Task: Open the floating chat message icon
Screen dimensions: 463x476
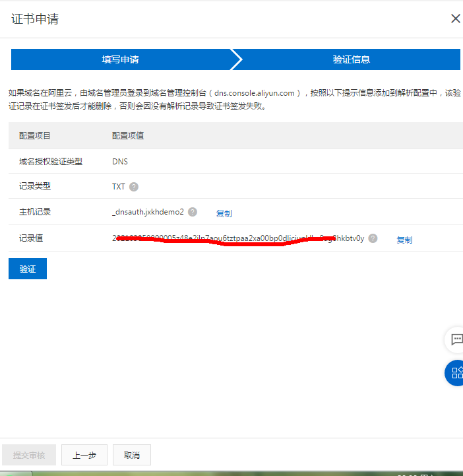Action: (x=456, y=339)
